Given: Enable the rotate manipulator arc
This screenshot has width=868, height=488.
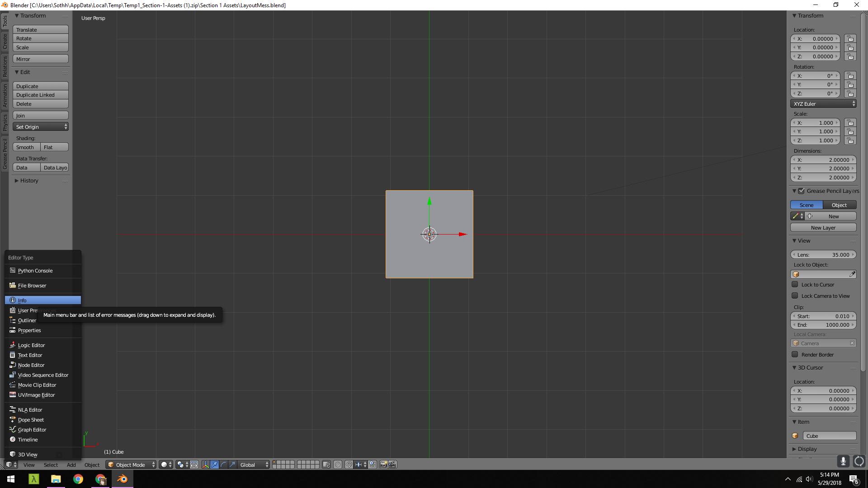Looking at the screenshot, I should click(223, 465).
